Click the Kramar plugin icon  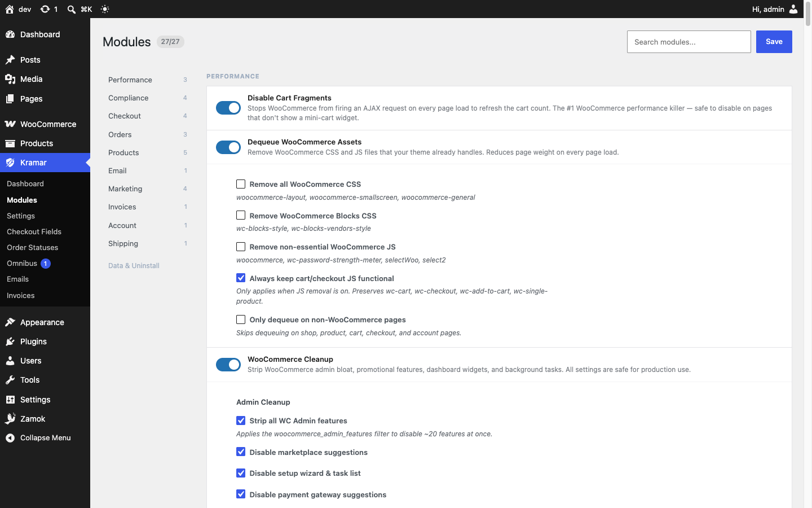pyautogui.click(x=10, y=163)
